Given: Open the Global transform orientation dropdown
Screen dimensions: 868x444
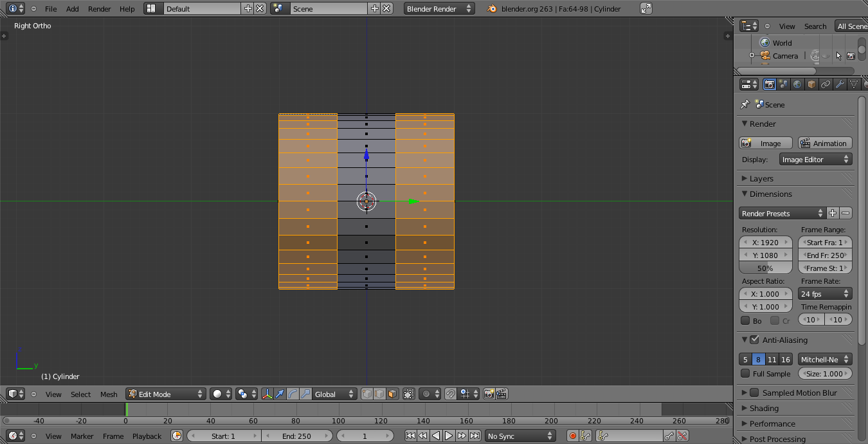Looking at the screenshot, I should [334, 394].
